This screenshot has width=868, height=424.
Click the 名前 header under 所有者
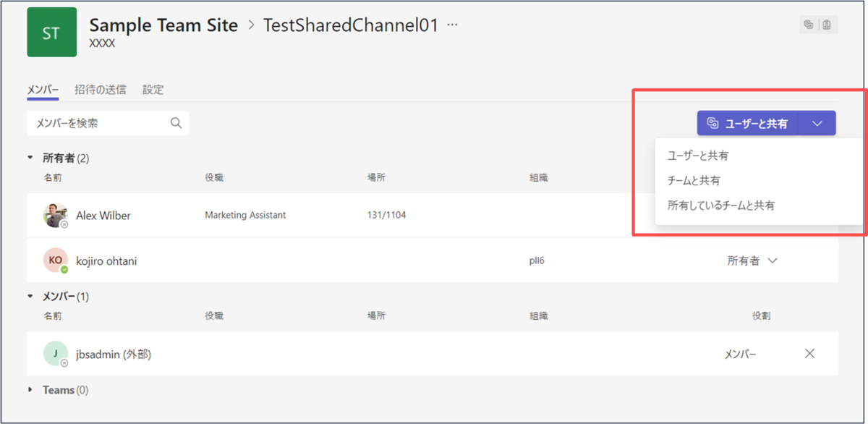(52, 177)
